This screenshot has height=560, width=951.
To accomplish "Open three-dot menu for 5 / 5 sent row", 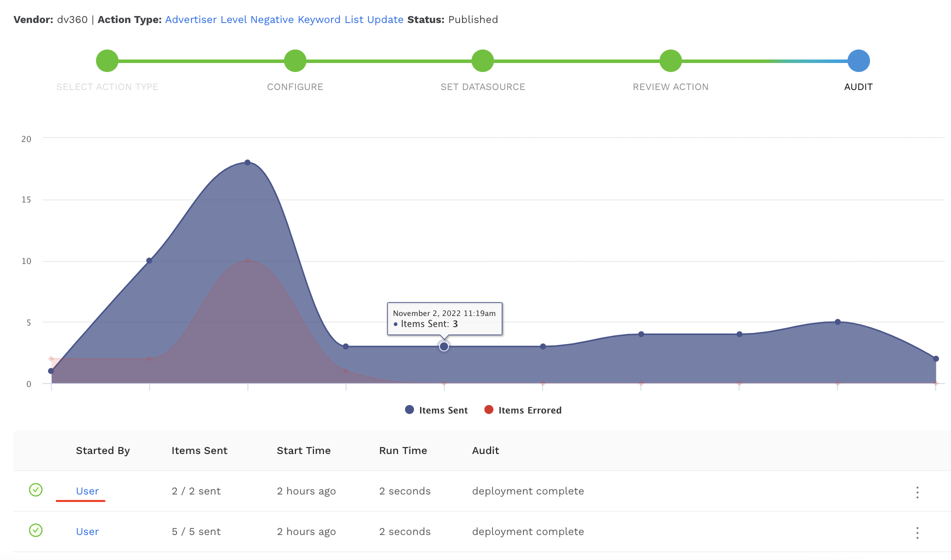I will pos(917,533).
